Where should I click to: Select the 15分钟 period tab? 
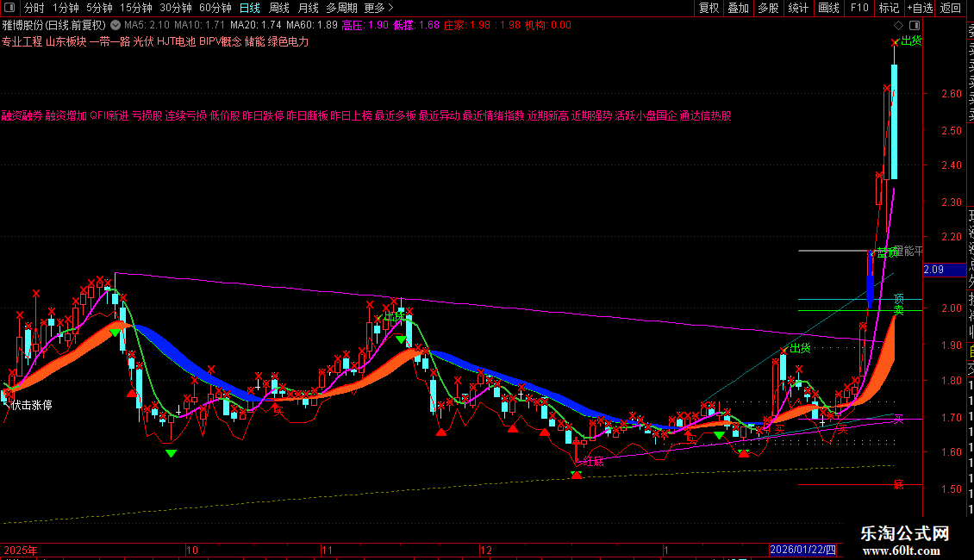click(136, 8)
